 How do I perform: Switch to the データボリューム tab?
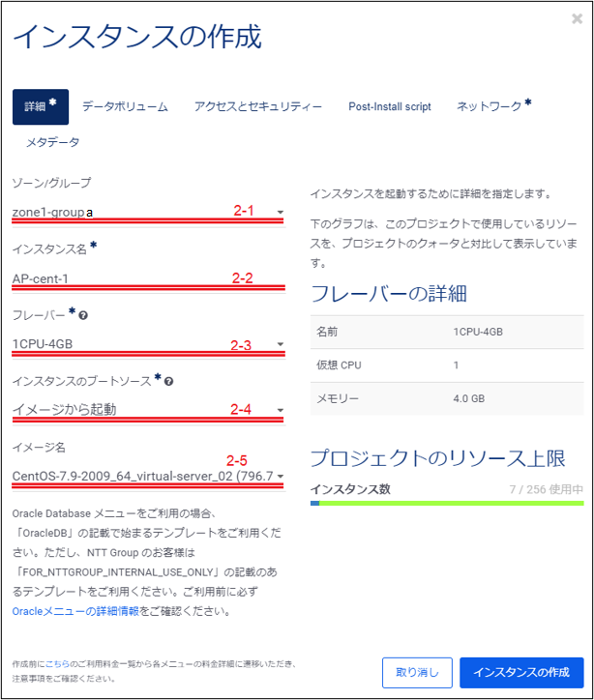coord(125,106)
